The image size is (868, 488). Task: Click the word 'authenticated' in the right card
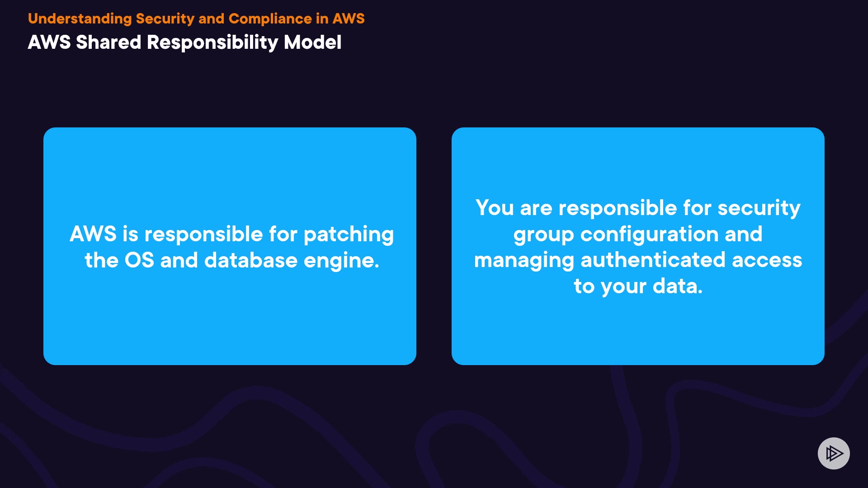[x=653, y=260]
